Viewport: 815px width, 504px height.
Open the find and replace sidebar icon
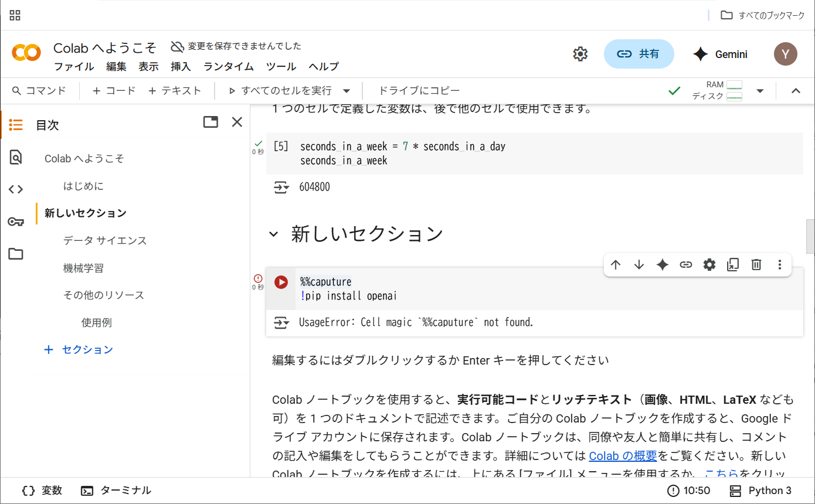coord(16,157)
